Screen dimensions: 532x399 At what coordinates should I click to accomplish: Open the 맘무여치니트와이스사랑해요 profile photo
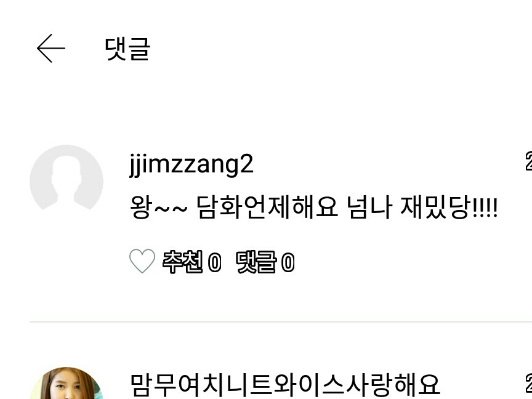tap(66, 383)
